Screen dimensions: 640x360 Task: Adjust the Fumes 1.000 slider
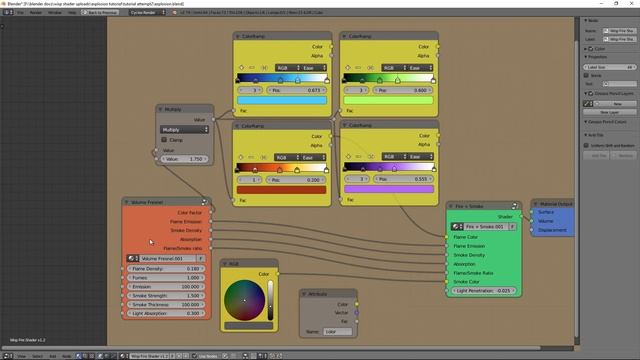click(166, 278)
